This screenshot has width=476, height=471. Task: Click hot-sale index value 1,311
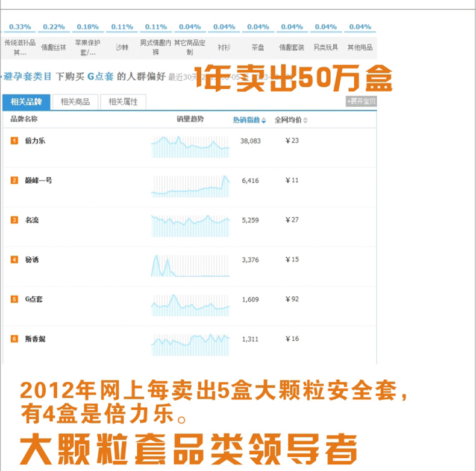pos(250,339)
